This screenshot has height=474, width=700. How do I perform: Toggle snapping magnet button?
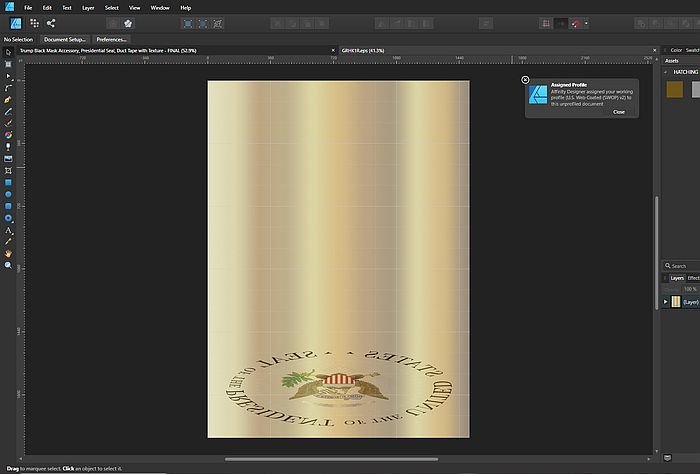point(576,24)
